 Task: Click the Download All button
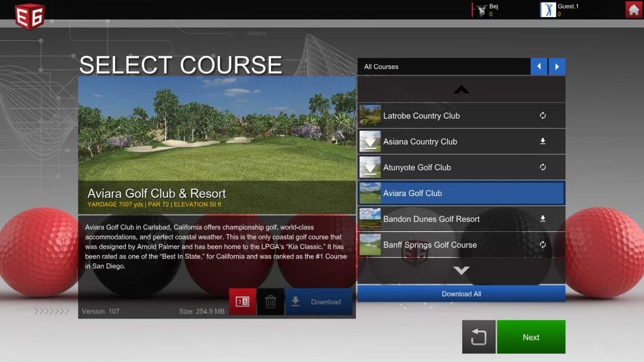click(461, 294)
